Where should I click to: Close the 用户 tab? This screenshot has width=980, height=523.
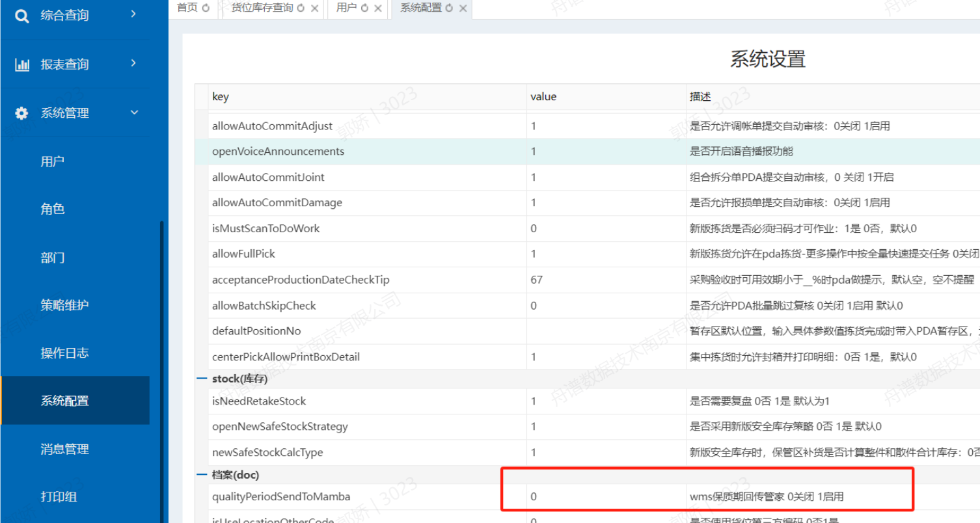click(x=377, y=8)
